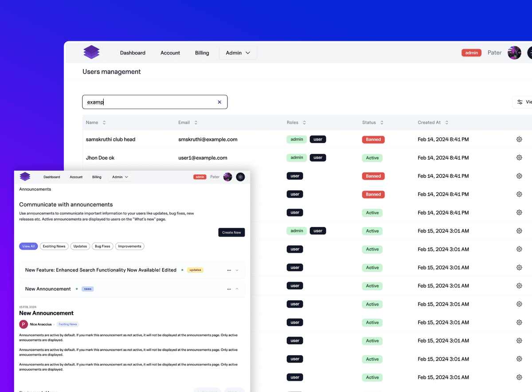Open Billing in the Users page navbar
532x392 pixels.
point(202,53)
